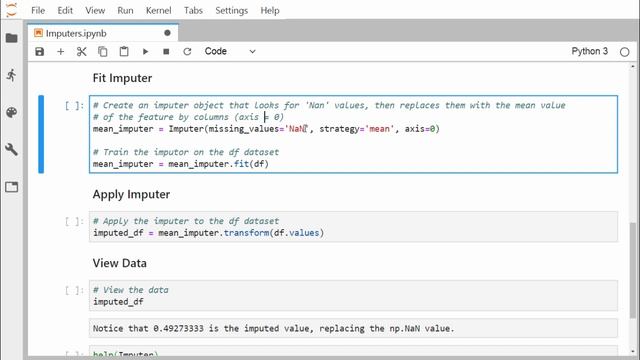This screenshot has height=360, width=640.
Task: Click the mean_imputer.fit(df) code line
Action: 181,164
